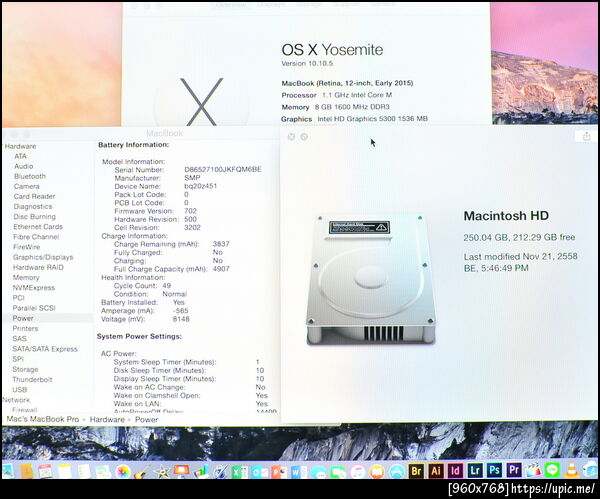
Task: Open Diagnostics in the sidebar
Action: [33, 207]
